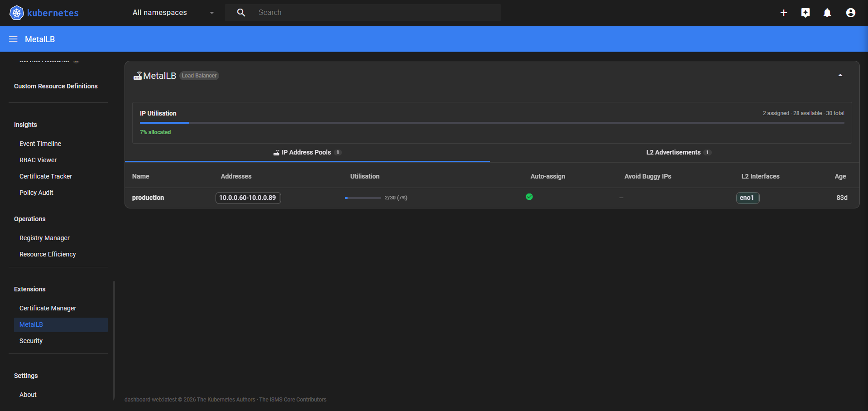Navigate to Policy Audit

pyautogui.click(x=36, y=193)
